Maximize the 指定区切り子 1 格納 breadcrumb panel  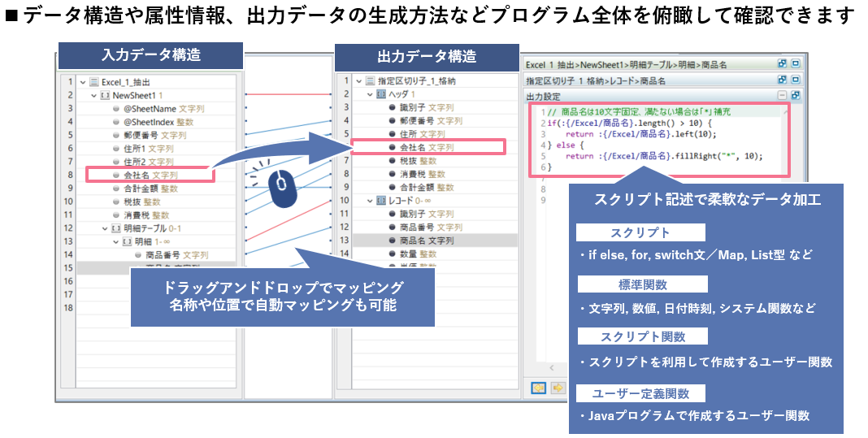(796, 80)
